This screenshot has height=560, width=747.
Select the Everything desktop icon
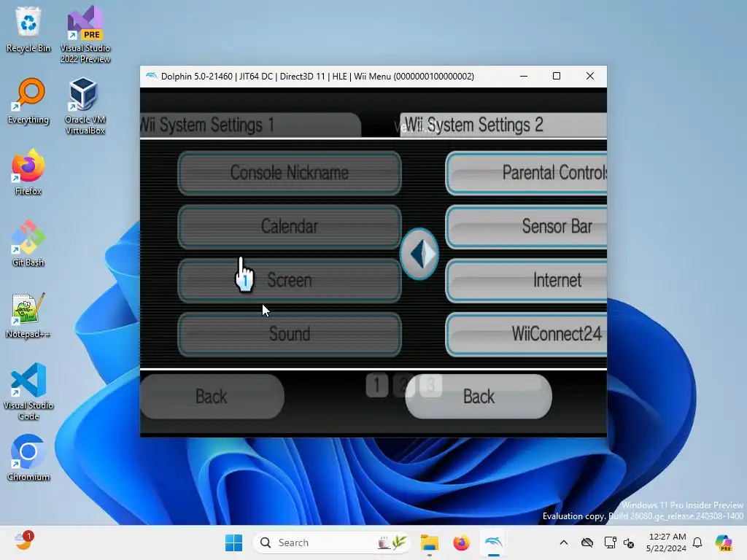[28, 101]
